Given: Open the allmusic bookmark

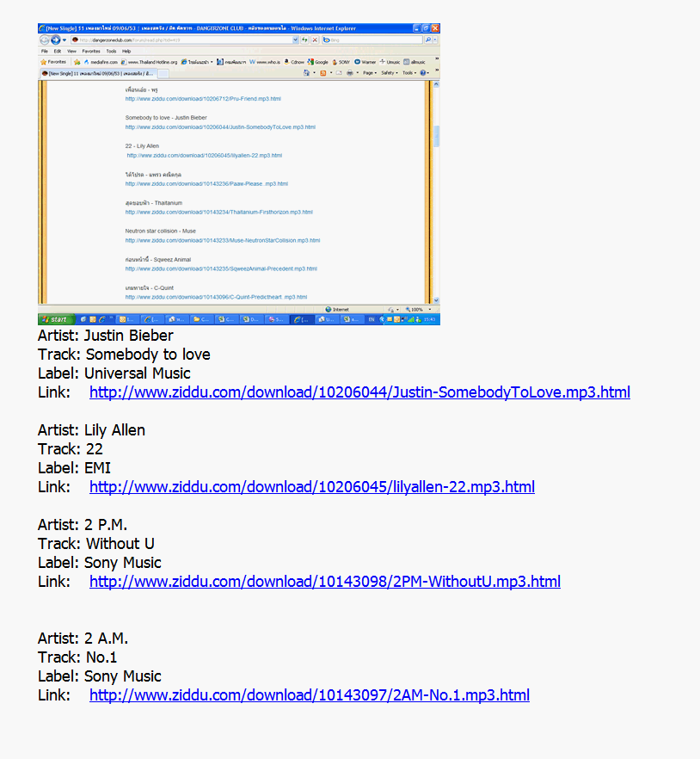Looking at the screenshot, I should pyautogui.click(x=414, y=62).
